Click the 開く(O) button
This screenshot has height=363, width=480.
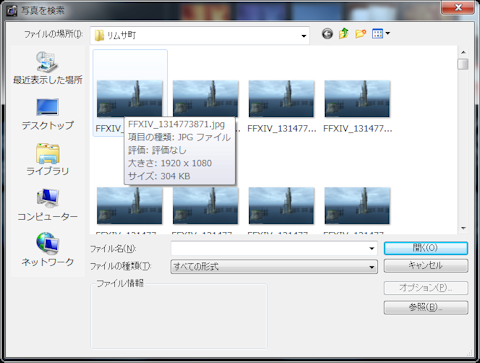(x=426, y=248)
